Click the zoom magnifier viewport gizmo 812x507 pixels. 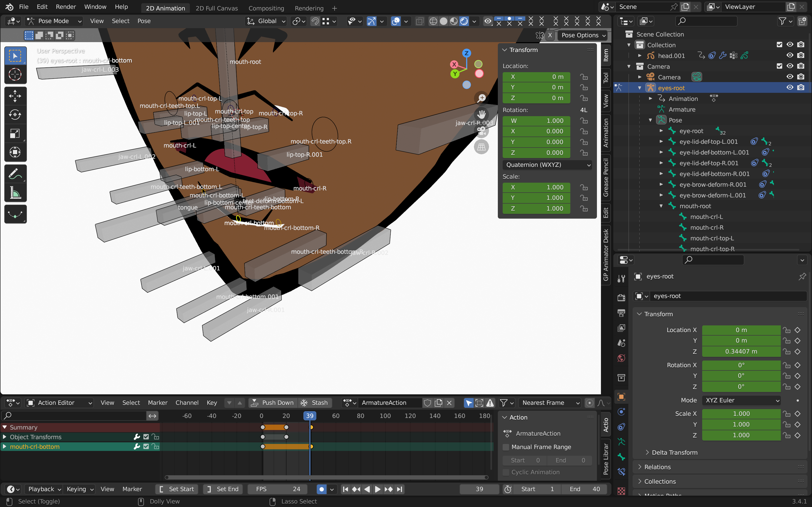tap(481, 98)
